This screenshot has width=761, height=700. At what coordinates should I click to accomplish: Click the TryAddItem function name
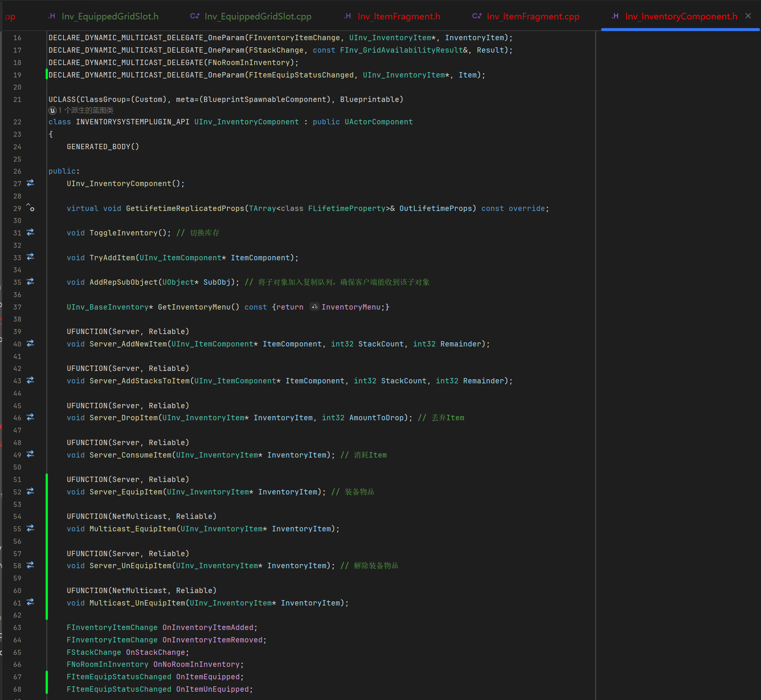pyautogui.click(x=112, y=258)
